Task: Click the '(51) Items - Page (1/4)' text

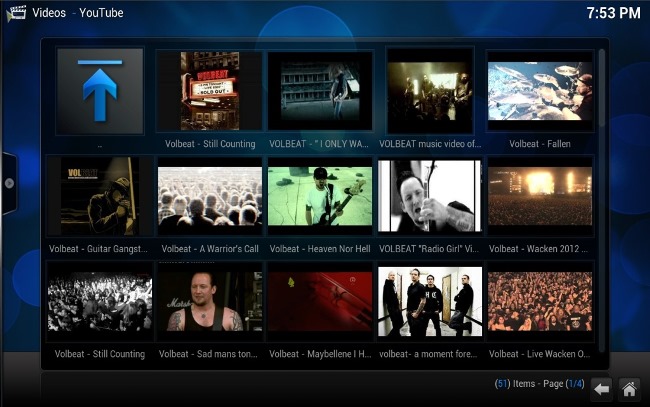Action: coord(539,384)
